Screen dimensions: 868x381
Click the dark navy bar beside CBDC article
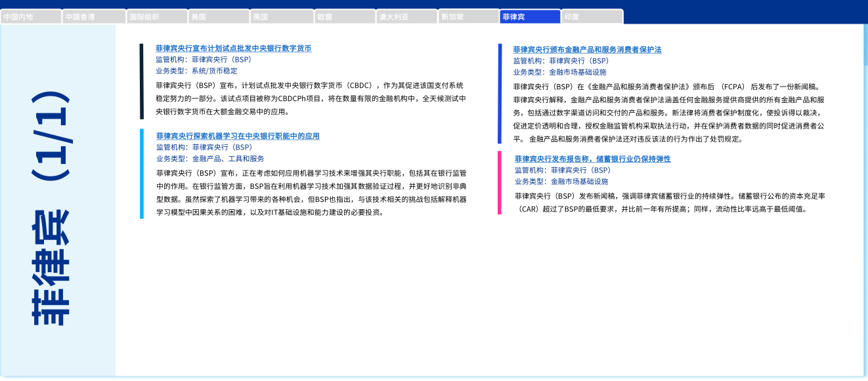[141, 81]
